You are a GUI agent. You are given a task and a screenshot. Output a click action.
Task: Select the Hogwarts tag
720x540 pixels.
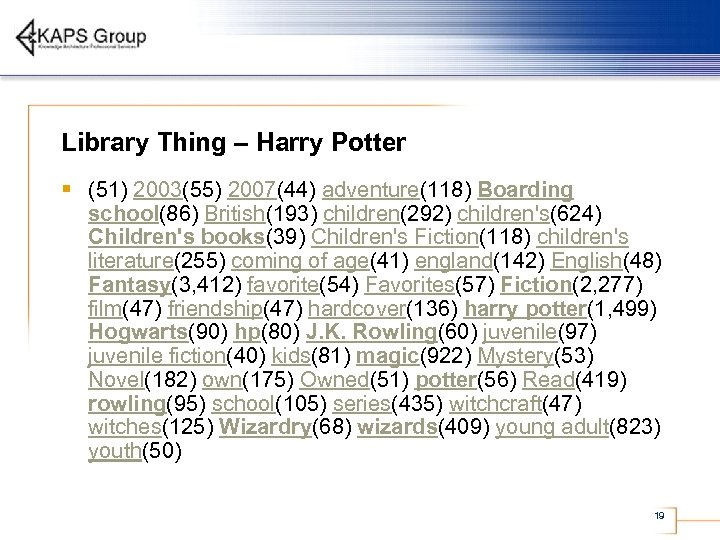pos(138,332)
